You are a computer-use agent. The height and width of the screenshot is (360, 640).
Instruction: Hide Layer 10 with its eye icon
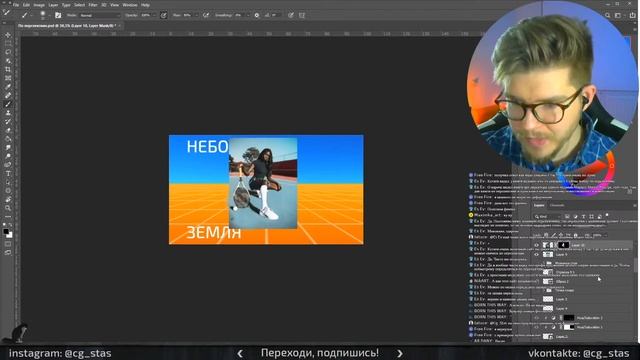(536, 245)
